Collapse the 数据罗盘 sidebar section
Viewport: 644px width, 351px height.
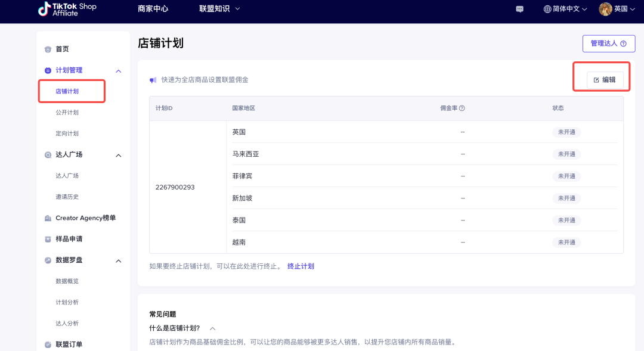pos(118,261)
